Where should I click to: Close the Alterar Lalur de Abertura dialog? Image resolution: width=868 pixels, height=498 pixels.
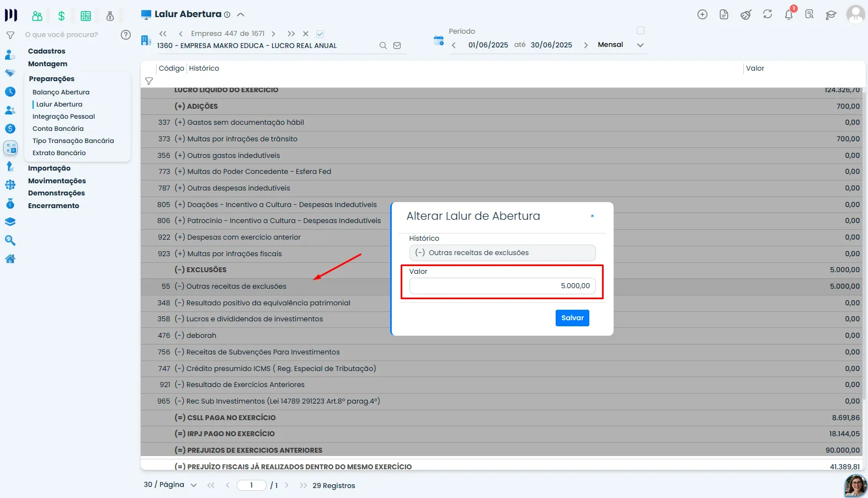coord(592,216)
